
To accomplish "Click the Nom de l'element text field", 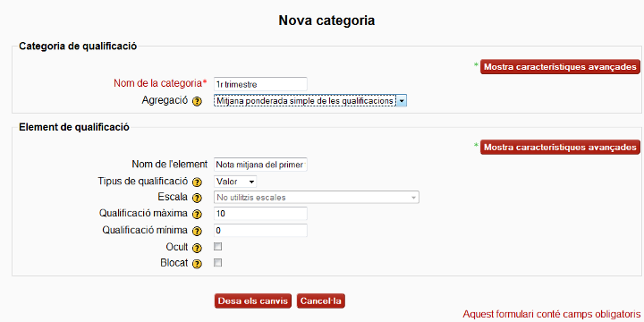I will click(260, 165).
